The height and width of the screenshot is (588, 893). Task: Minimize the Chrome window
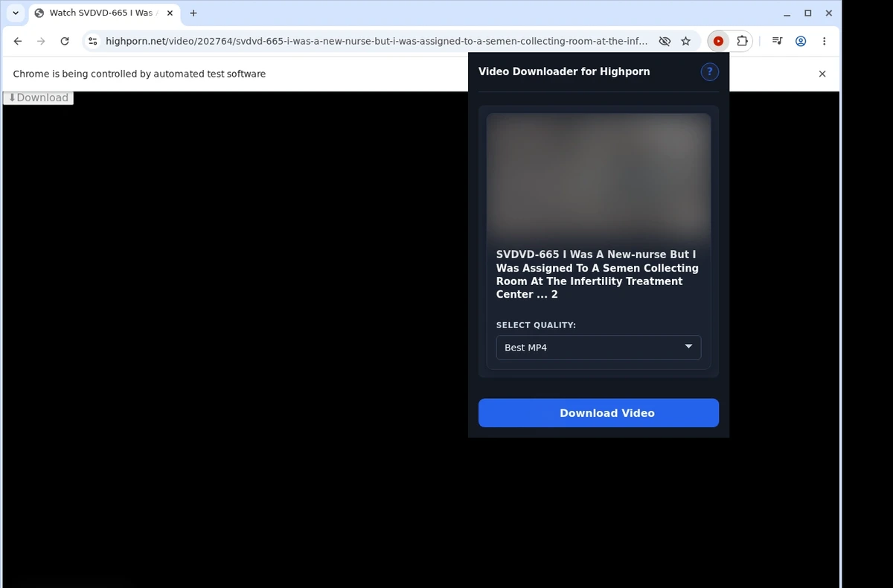787,13
